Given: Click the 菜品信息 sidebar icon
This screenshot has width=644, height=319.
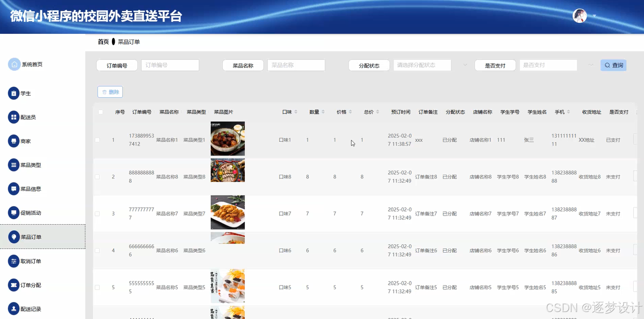Looking at the screenshot, I should (14, 189).
